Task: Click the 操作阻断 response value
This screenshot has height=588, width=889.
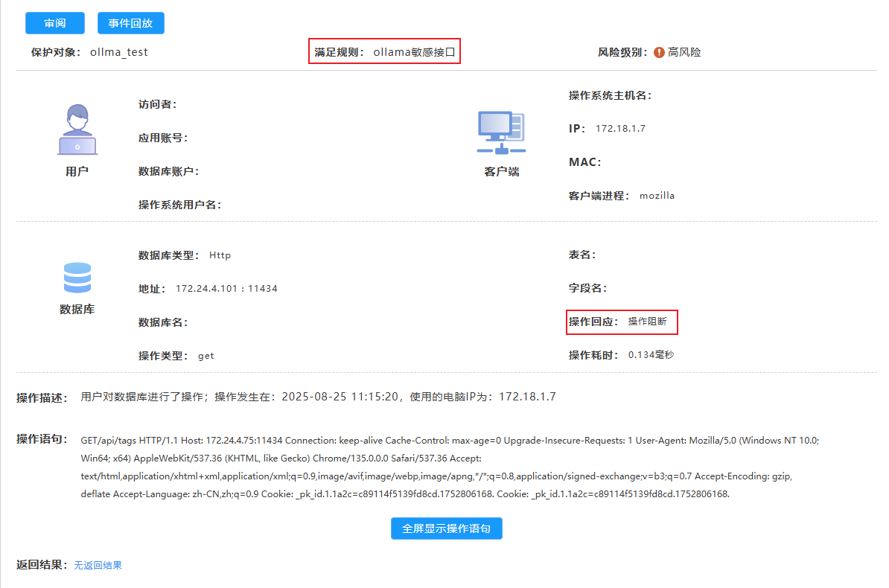Action: tap(647, 322)
